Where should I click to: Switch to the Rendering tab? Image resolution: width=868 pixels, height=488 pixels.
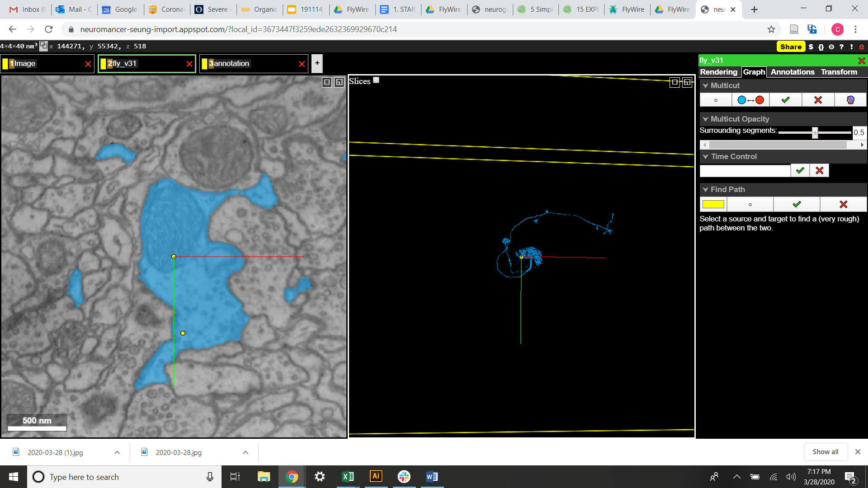coord(718,72)
